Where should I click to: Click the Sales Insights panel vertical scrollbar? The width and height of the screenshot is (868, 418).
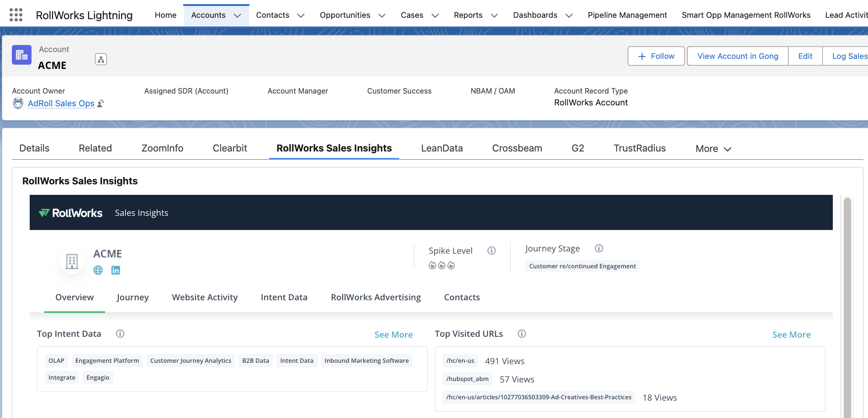[847, 306]
